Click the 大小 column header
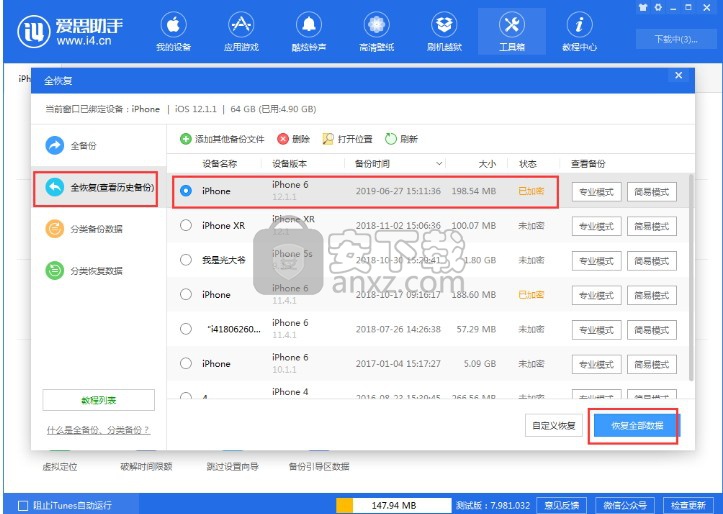Screen dimensions: 723x514 [487, 164]
